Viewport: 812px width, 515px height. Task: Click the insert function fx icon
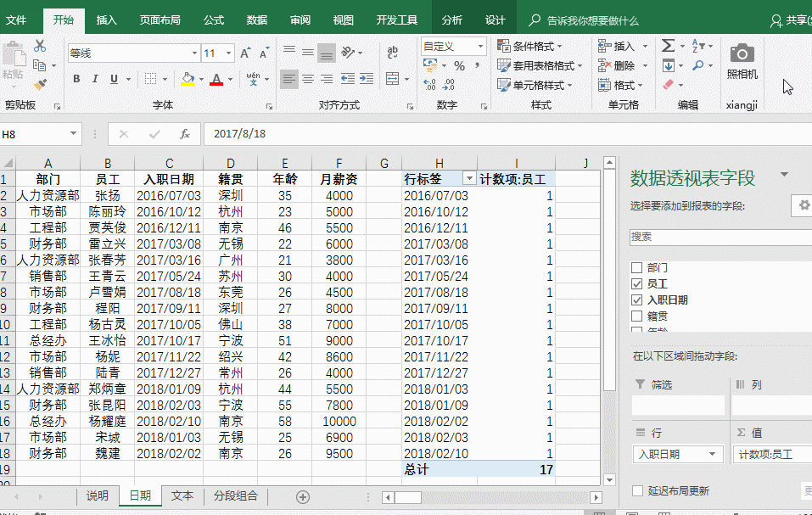coord(184,134)
